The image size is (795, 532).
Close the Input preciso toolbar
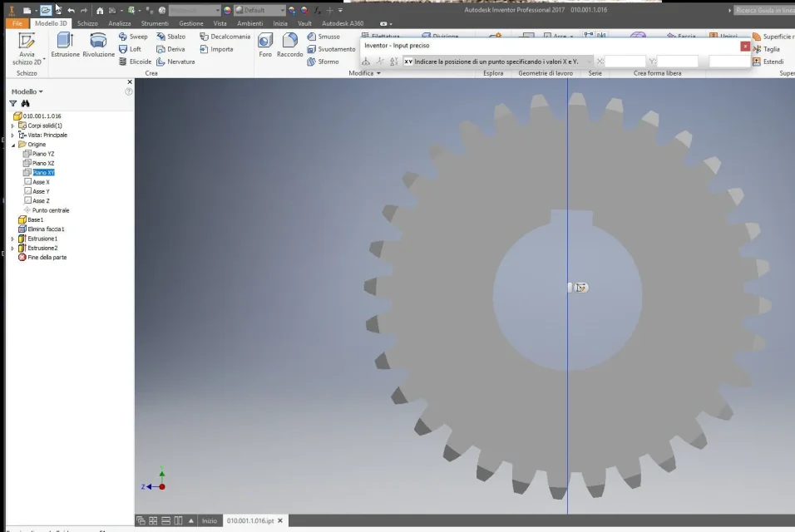pos(745,46)
